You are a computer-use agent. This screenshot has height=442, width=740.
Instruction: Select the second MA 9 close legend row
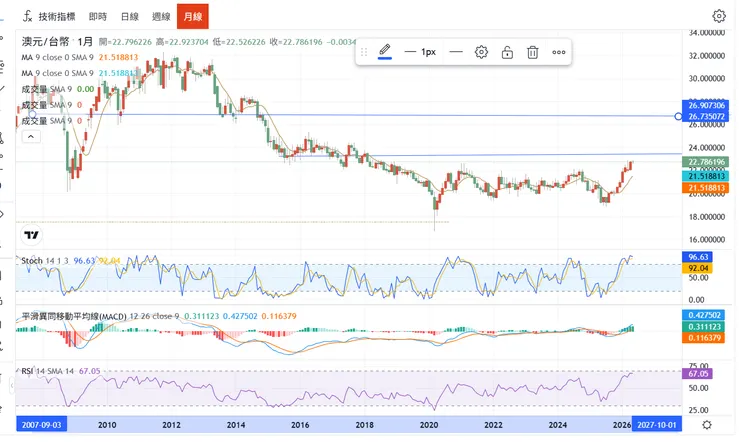click(80, 73)
